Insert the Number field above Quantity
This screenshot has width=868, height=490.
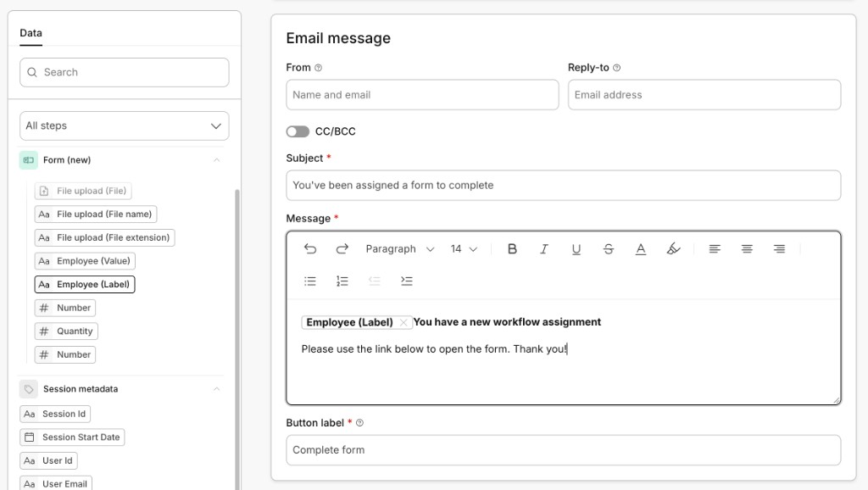[65, 308]
